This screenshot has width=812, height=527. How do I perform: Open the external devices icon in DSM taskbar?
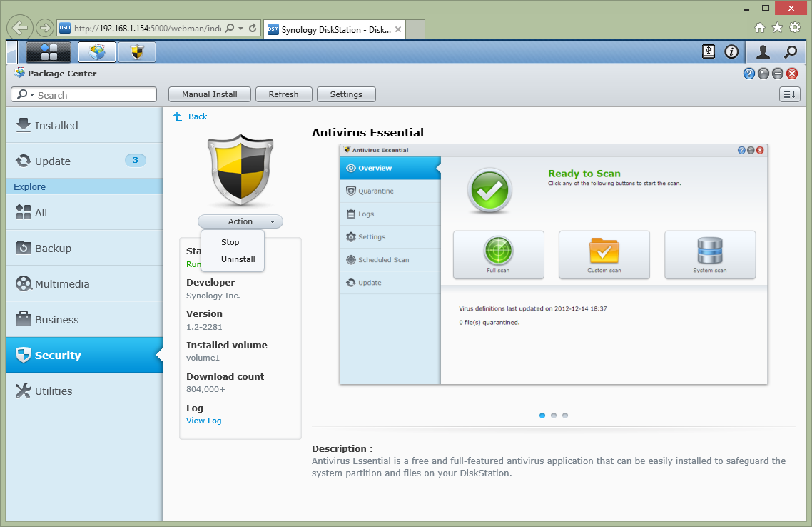click(x=709, y=51)
